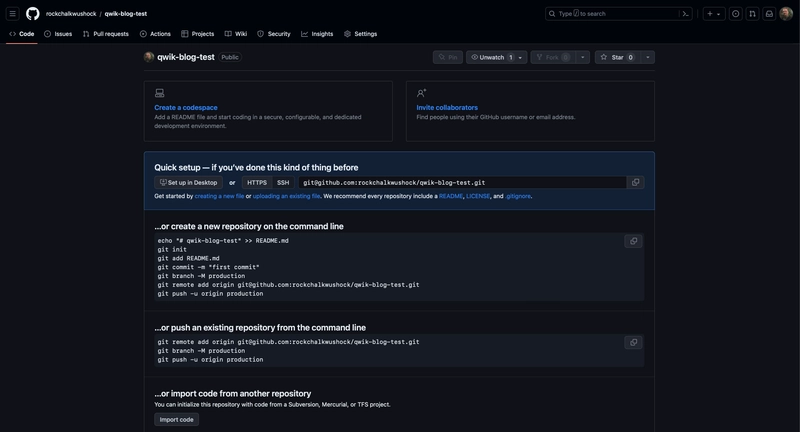Viewport: 800px width, 432px height.
Task: Click the clone URL text field
Action: (x=462, y=183)
